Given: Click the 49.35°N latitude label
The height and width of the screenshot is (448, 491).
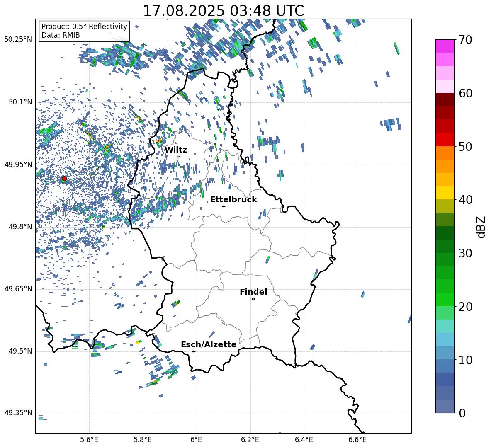Looking at the screenshot, I should (x=18, y=413).
